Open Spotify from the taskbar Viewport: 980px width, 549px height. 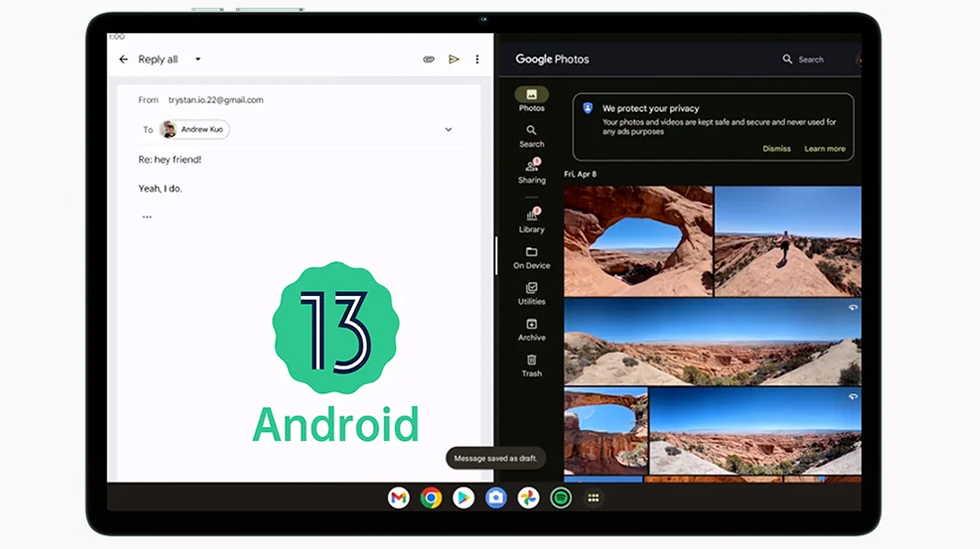(x=561, y=498)
